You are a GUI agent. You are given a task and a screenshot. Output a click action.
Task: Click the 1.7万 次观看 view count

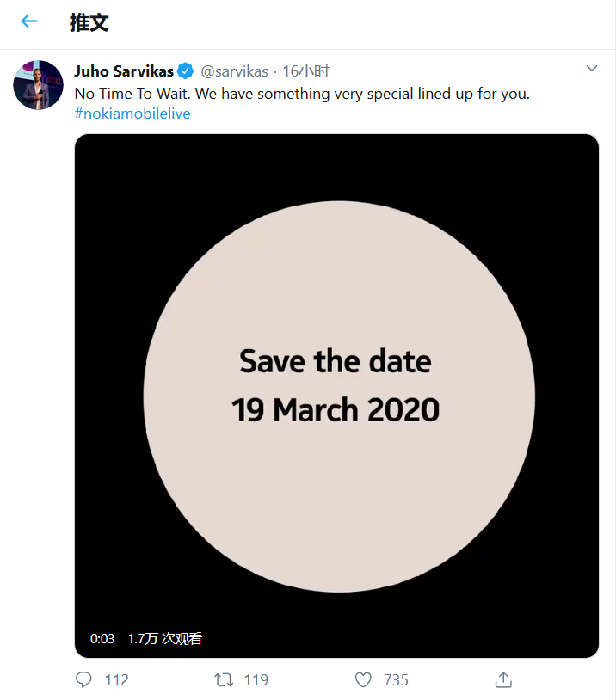click(x=164, y=639)
